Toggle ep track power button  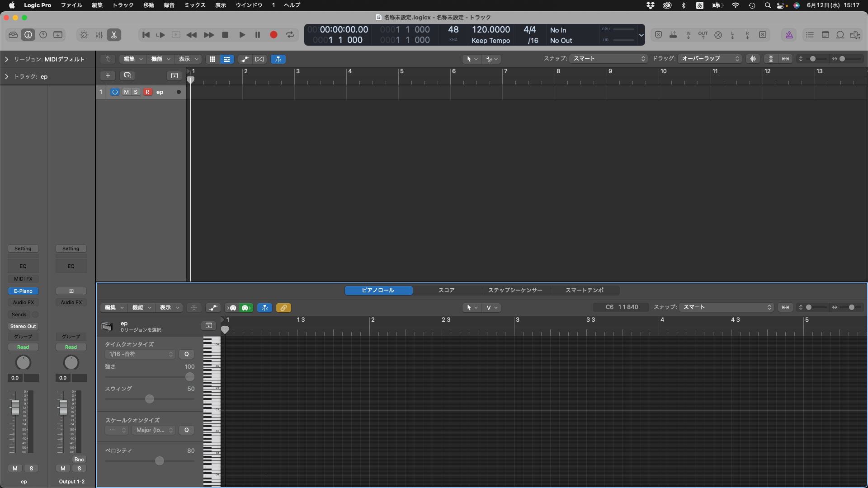[x=115, y=92]
